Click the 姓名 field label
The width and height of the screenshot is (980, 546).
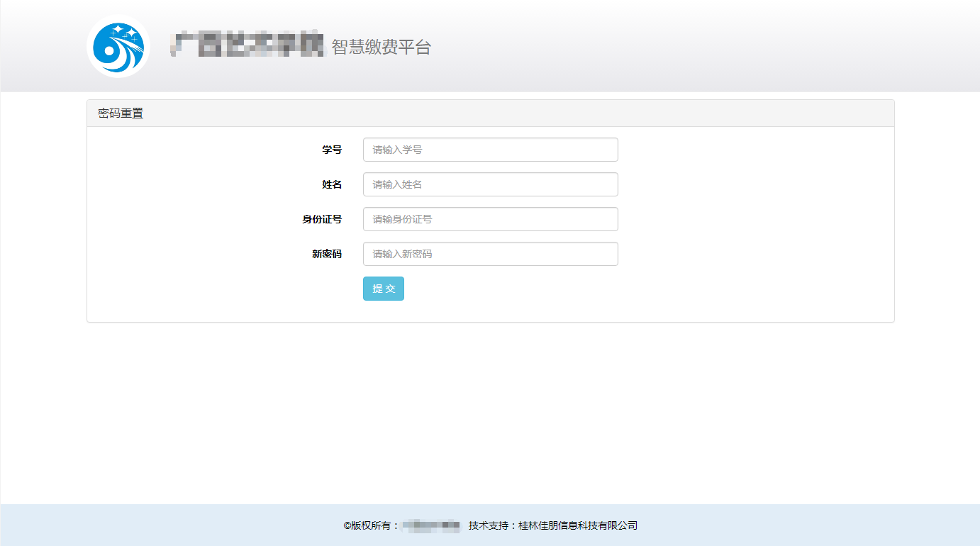[333, 184]
